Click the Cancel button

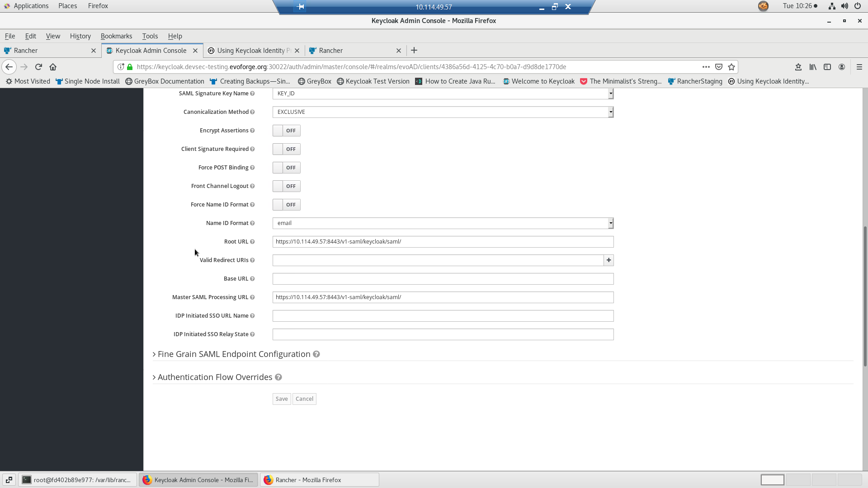(x=304, y=399)
